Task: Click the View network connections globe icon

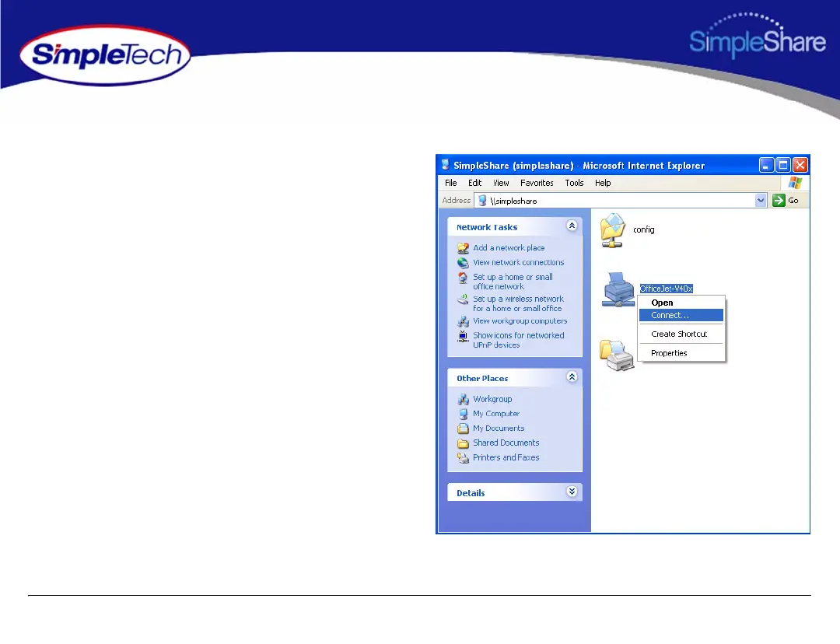Action: (x=463, y=263)
